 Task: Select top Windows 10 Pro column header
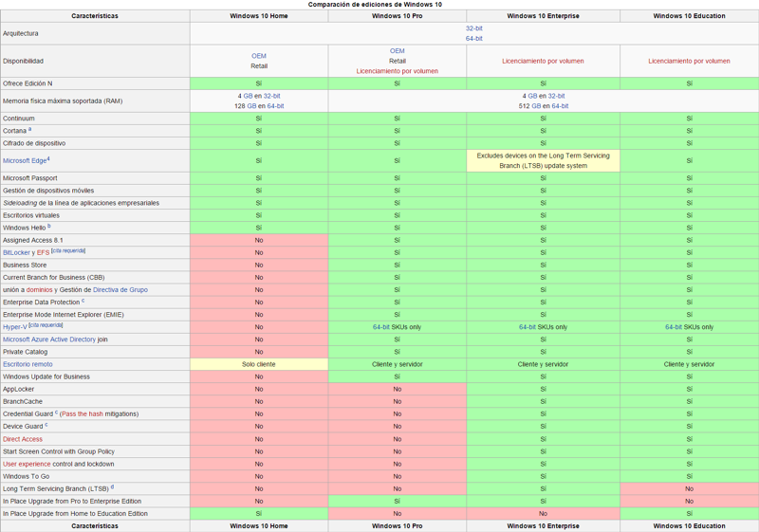click(397, 16)
